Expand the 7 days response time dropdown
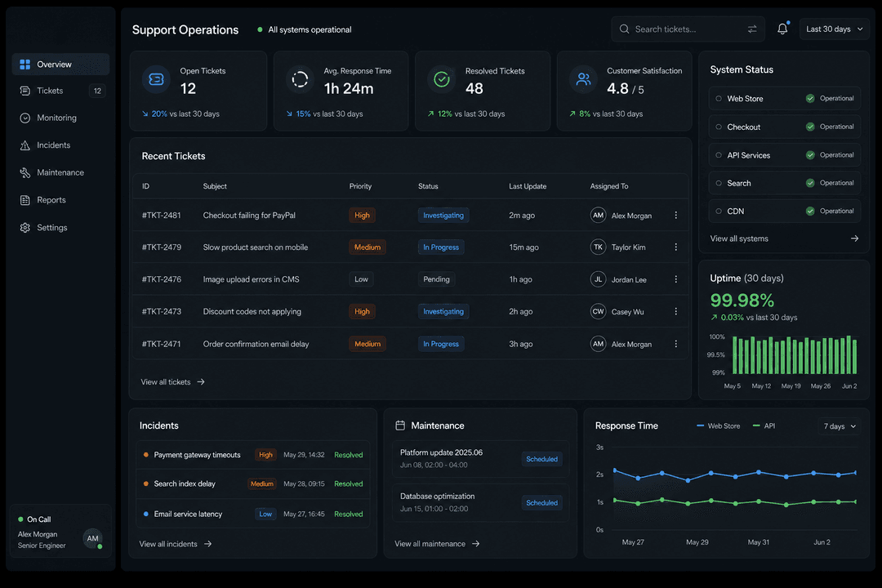 (840, 426)
